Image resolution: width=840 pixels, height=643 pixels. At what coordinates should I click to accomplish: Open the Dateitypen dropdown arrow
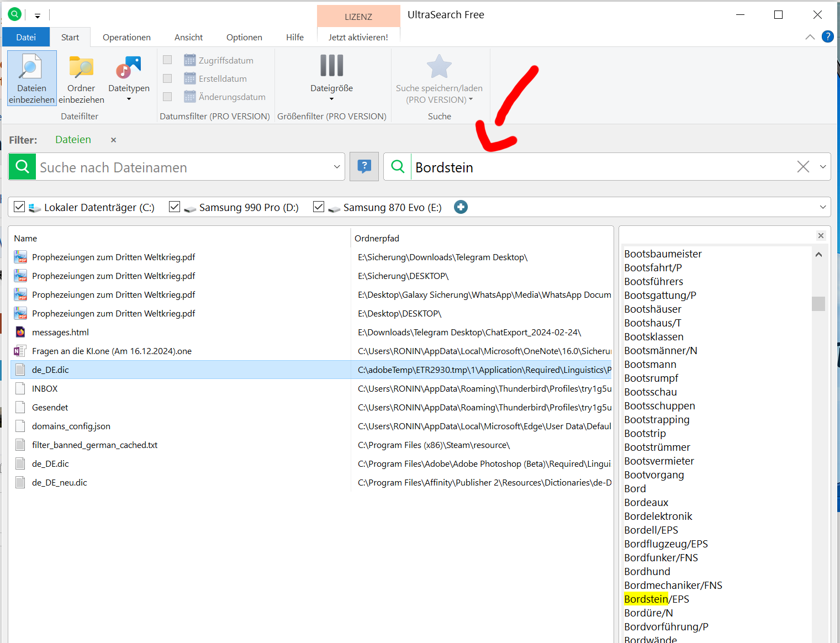129,99
